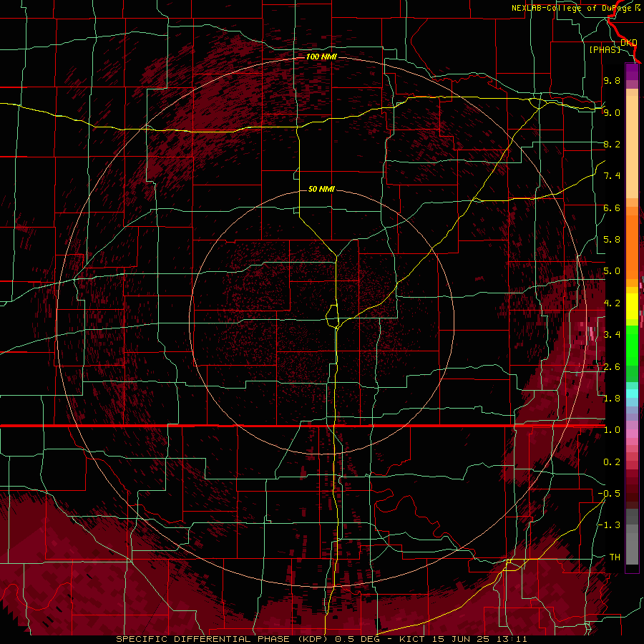Click the 1.8 scale value
644x644 pixels.
[x=612, y=399]
